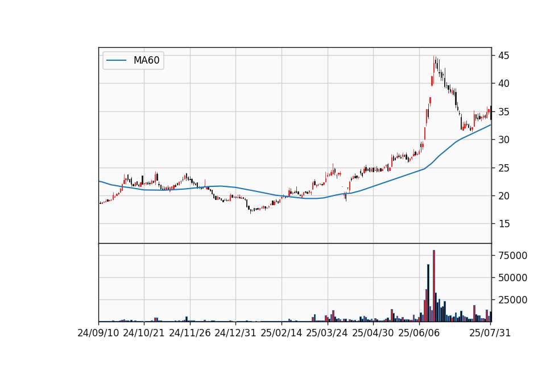Viewport: 546px width, 392px height.
Task: Click volume axis value 50000
Action: 513,278
